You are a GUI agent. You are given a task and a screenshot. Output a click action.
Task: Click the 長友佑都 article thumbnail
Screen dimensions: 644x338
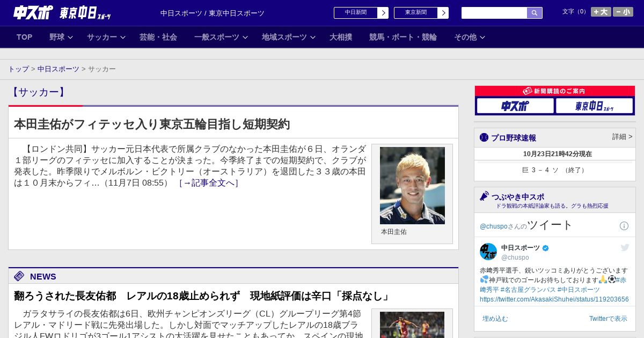412,325
